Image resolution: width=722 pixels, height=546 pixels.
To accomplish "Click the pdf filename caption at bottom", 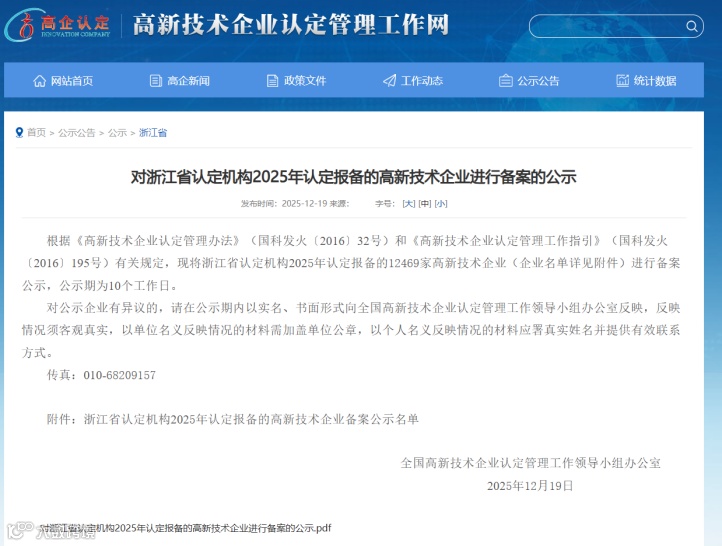I will click(x=186, y=528).
